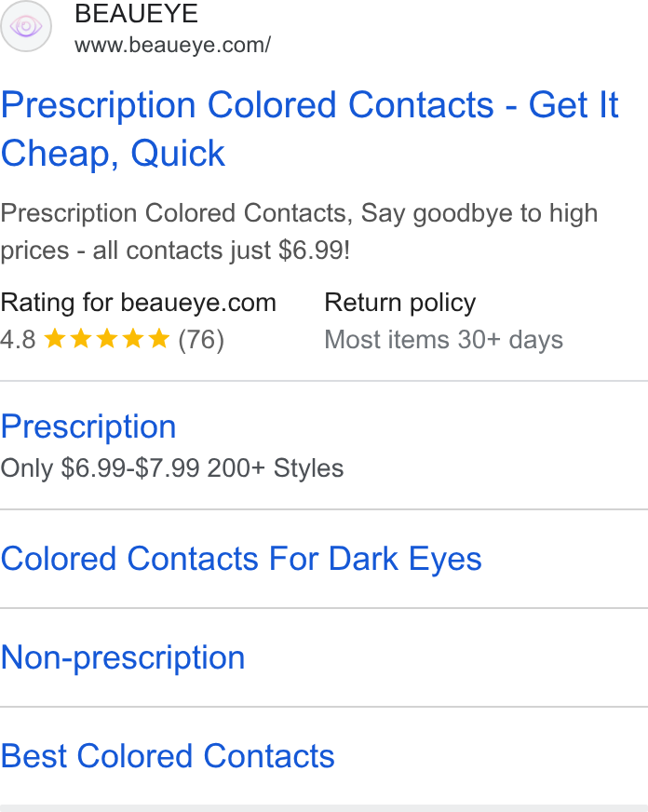Click the "Only $6.99-$7.99 200+ Styles" text
Screen dimensions: 648x812
[x=172, y=468]
